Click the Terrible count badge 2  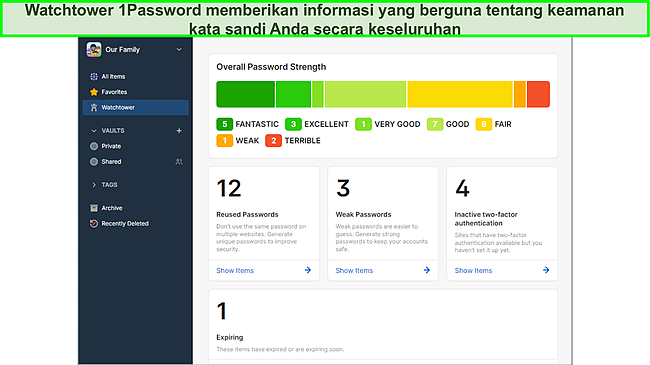pos(273,141)
